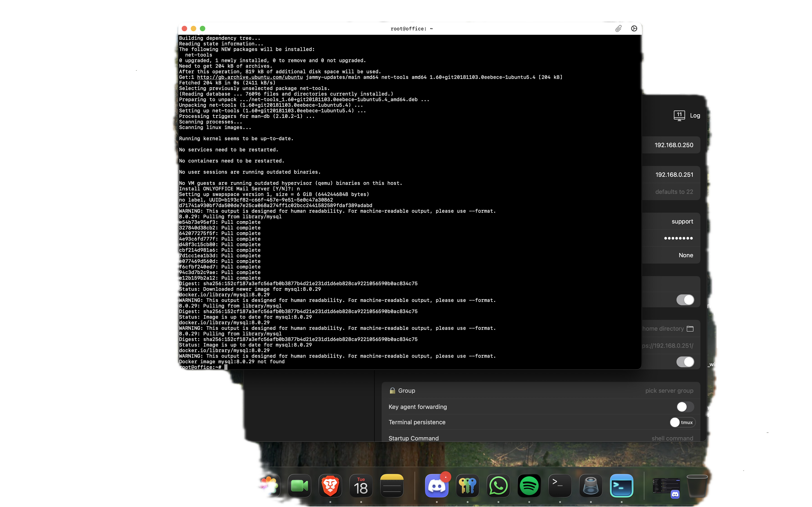Open the gb.archive.ubuntu.com link
The width and height of the screenshot is (812, 507).
pos(250,77)
